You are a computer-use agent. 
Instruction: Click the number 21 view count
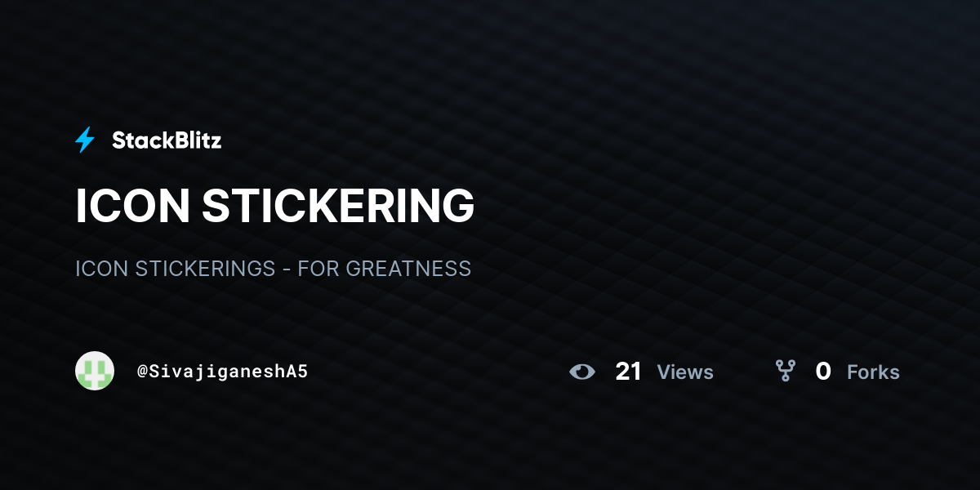[629, 372]
